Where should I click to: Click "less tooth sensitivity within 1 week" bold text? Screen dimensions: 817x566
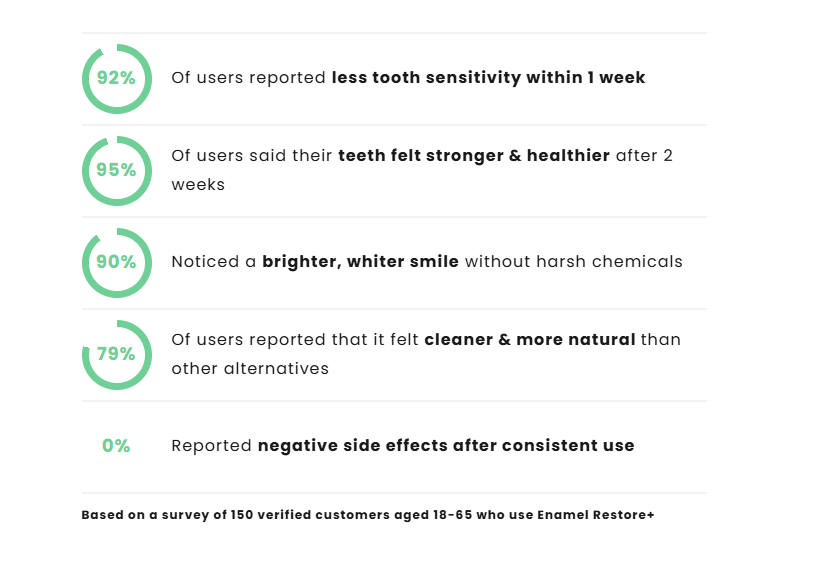[488, 77]
